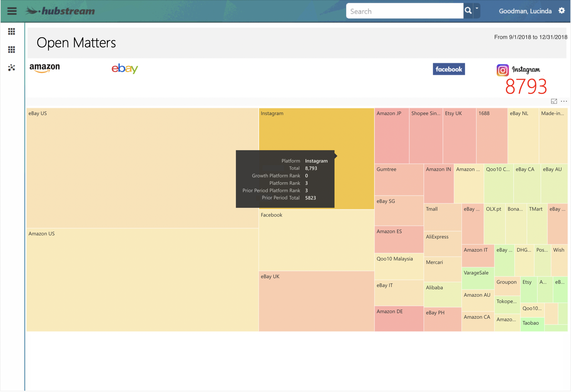
Task: Click the eBay AU tile
Action: 554,184
